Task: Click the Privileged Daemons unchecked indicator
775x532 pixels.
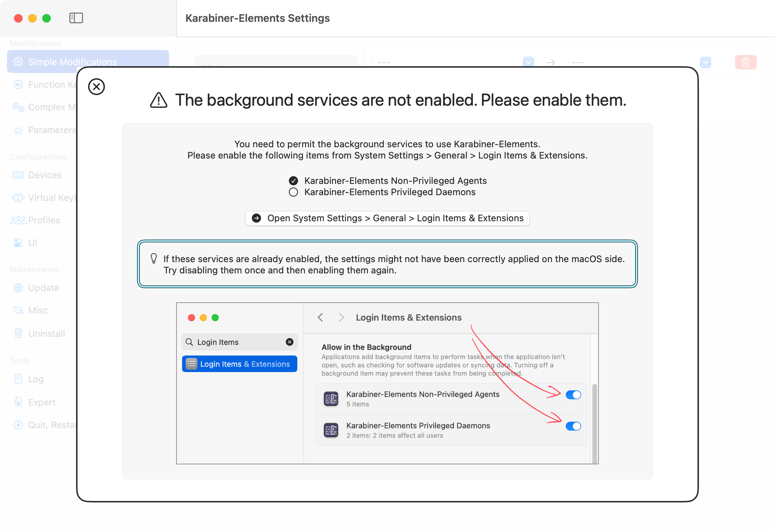Action: click(x=293, y=192)
